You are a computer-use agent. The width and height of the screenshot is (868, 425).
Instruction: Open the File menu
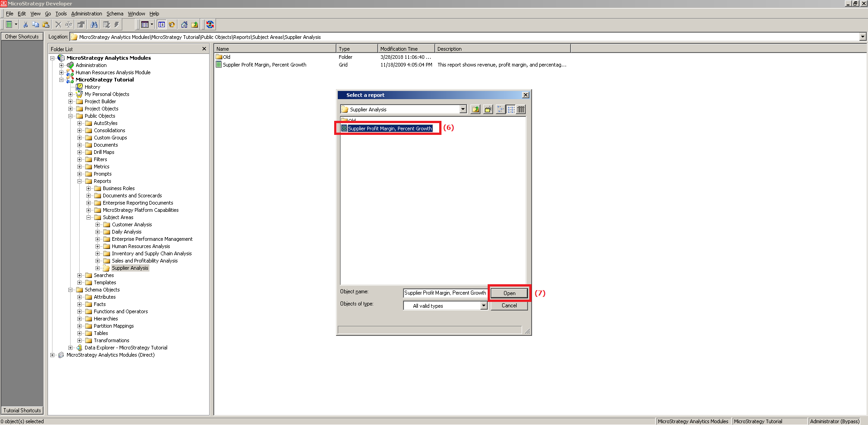tap(10, 14)
